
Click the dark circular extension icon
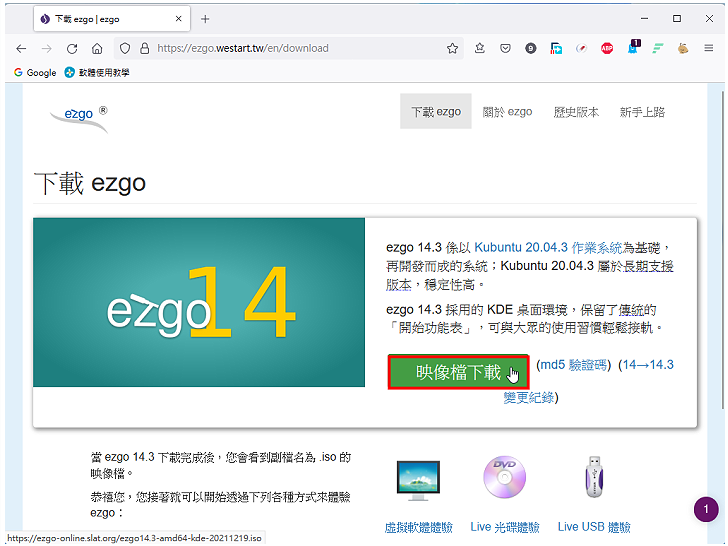point(531,48)
